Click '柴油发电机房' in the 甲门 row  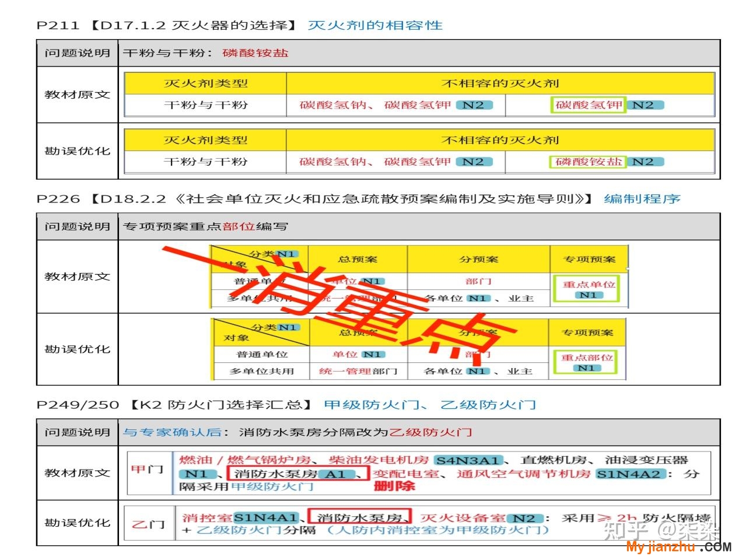[x=379, y=460]
